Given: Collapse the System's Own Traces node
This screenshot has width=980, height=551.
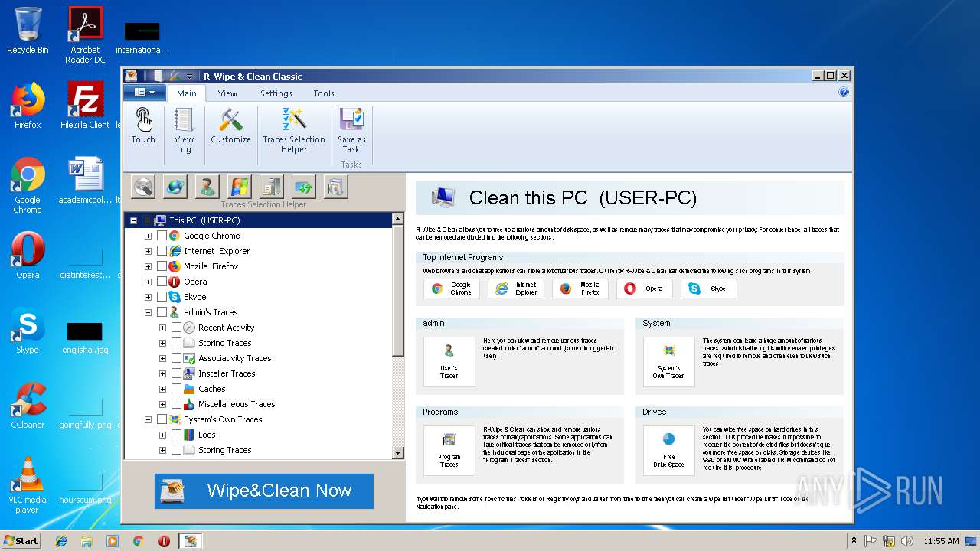Looking at the screenshot, I should tap(148, 419).
